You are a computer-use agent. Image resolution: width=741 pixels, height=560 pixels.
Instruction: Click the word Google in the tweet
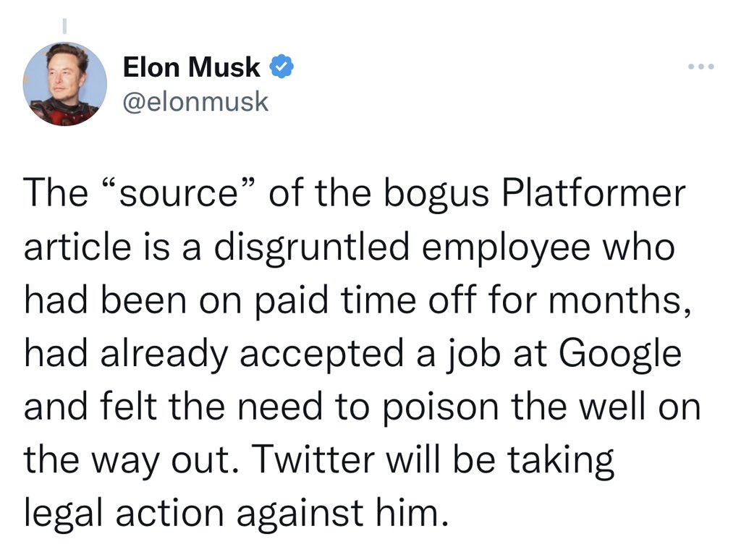click(x=620, y=355)
